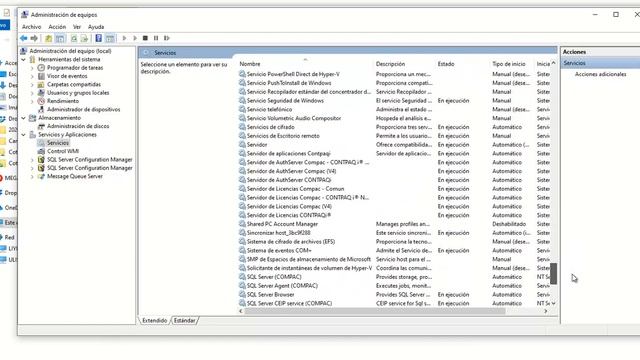Click the vertical scrollbar thumb in services list

553,273
